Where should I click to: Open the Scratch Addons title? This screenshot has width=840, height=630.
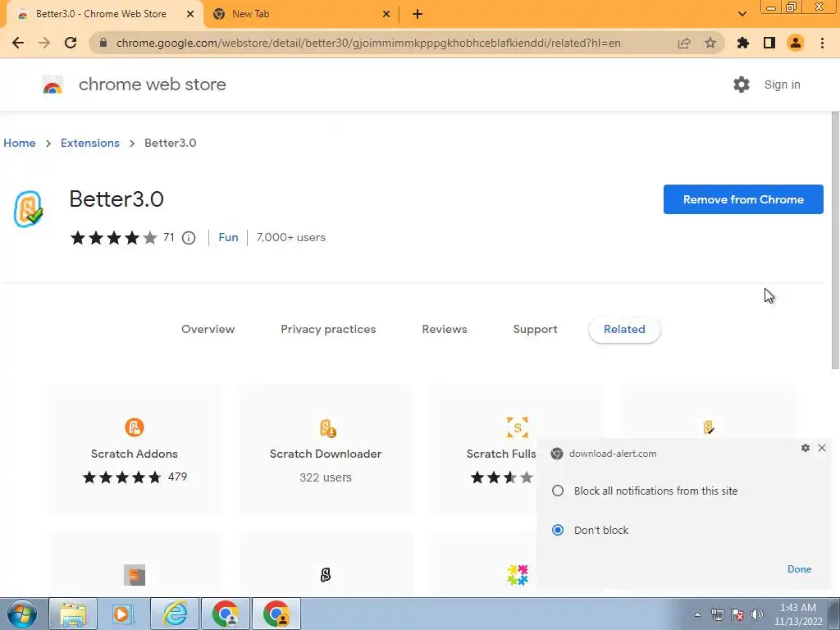[x=135, y=454]
